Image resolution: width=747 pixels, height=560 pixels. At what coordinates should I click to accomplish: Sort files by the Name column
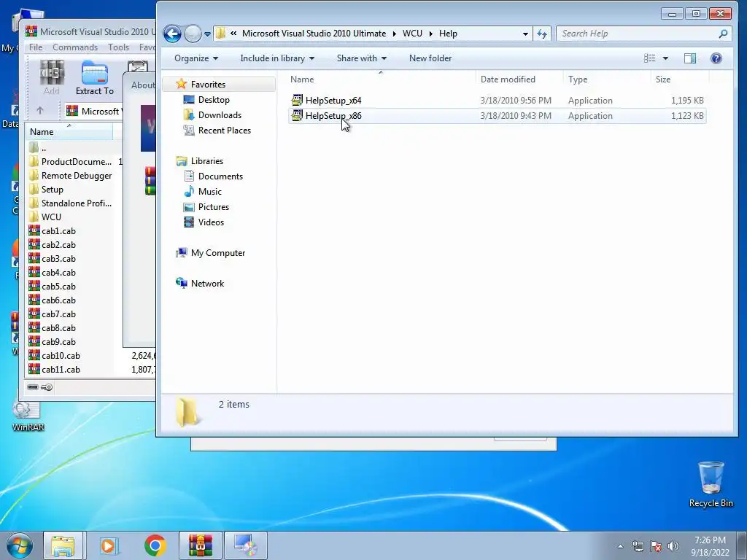(381, 79)
